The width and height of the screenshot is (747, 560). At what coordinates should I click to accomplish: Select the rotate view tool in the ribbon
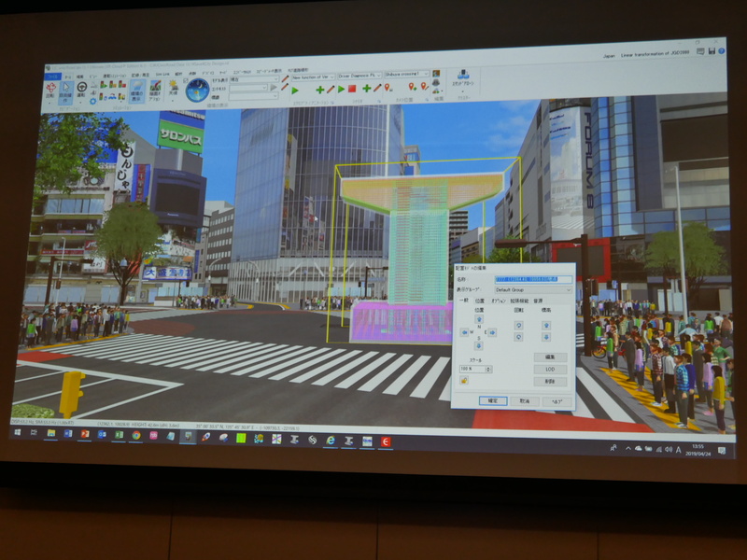click(51, 91)
